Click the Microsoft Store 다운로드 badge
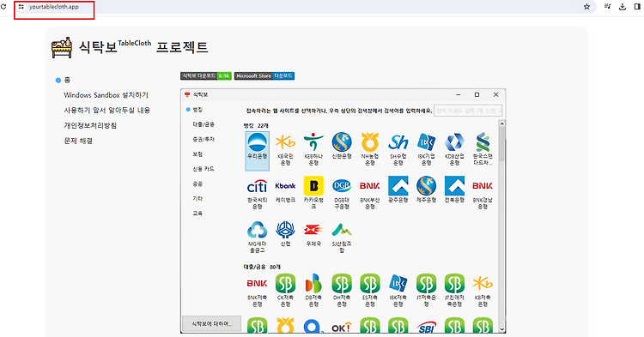Image resolution: width=644 pixels, height=337 pixels. click(264, 75)
